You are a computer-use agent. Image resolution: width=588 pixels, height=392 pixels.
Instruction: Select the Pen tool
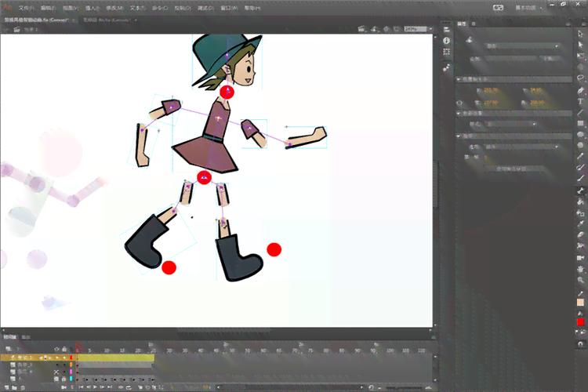580,90
